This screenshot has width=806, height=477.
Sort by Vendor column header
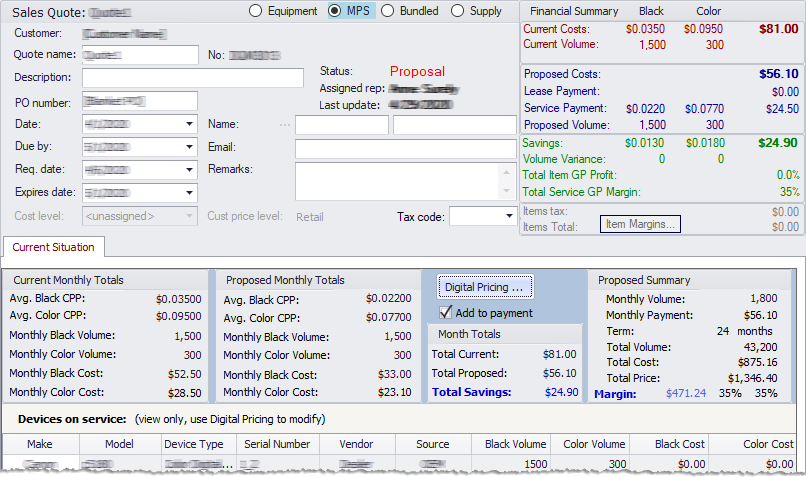click(357, 444)
